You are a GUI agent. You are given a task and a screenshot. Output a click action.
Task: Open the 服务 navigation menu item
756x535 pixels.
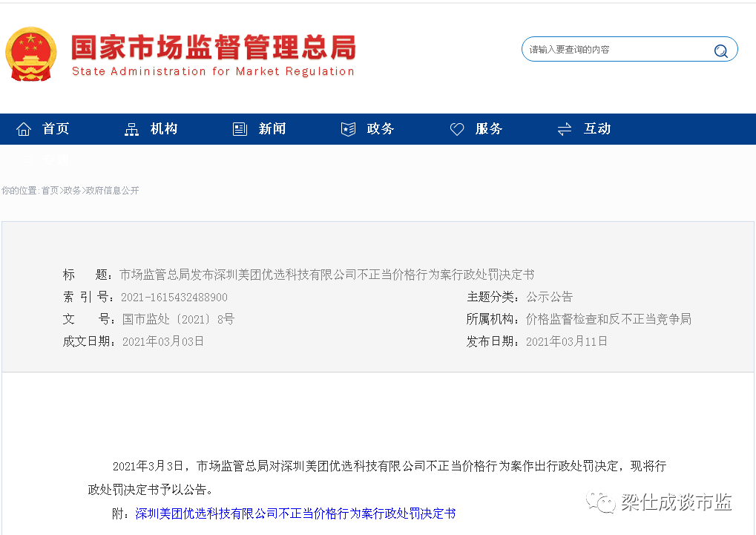point(489,129)
